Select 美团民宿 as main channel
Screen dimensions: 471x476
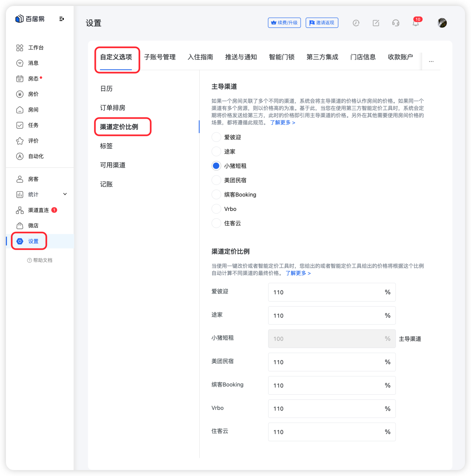[x=216, y=180]
